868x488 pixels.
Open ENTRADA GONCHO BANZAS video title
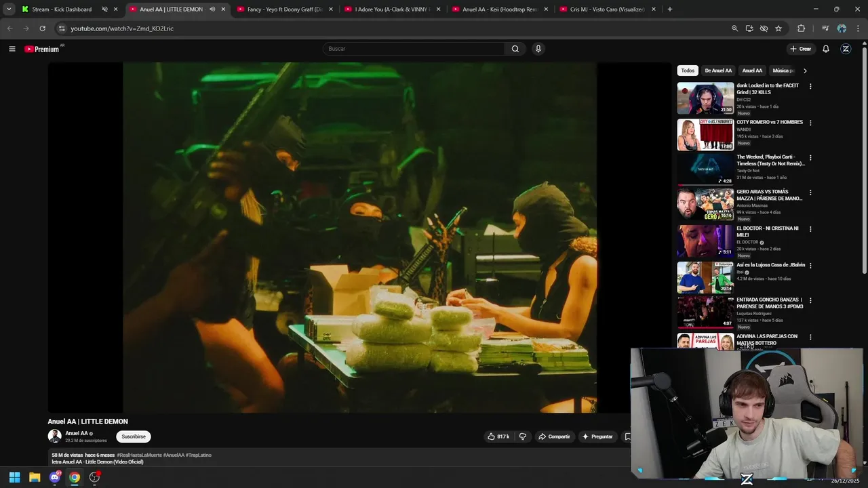(770, 303)
